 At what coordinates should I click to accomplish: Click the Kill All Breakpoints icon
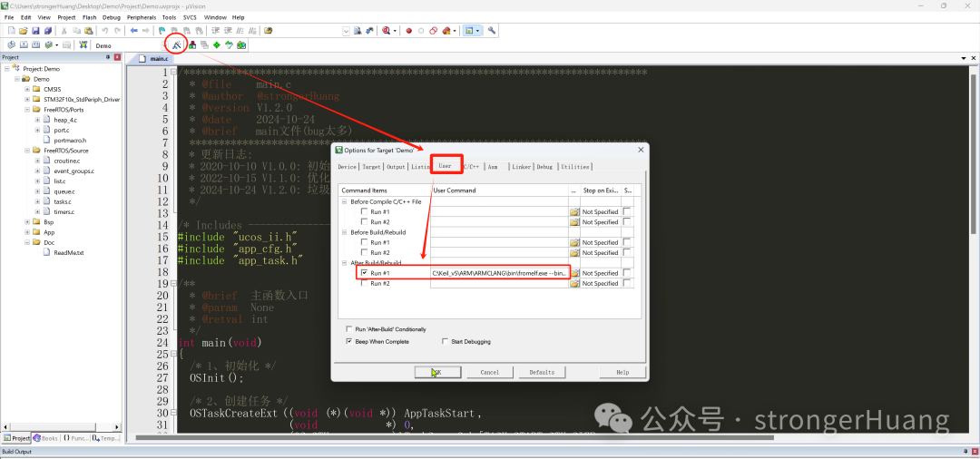(446, 30)
